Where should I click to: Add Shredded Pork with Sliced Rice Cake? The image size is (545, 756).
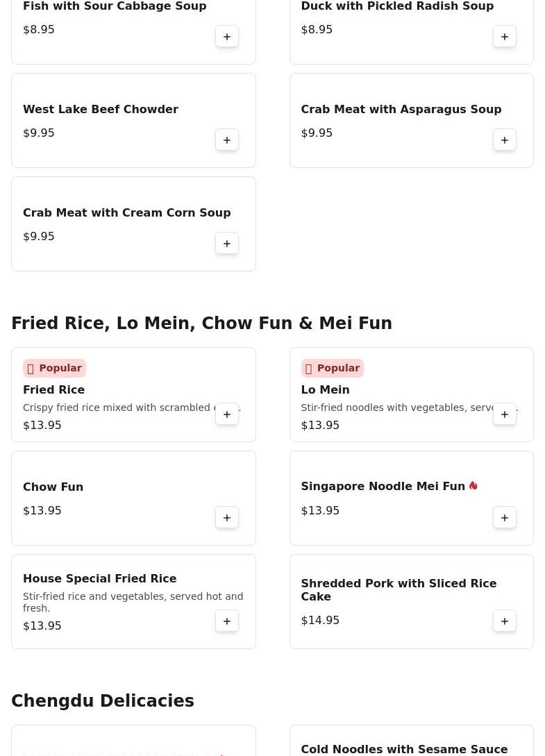[x=505, y=621]
